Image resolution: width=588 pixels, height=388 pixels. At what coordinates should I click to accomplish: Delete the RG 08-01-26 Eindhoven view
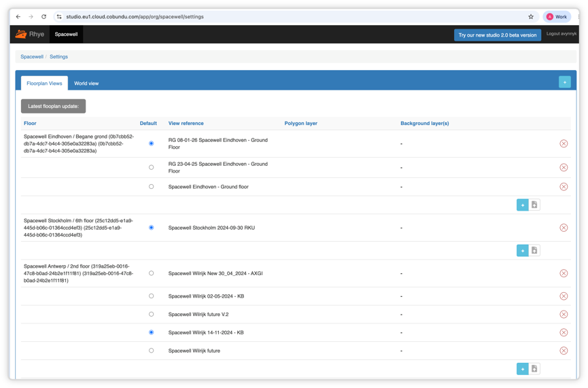564,143
